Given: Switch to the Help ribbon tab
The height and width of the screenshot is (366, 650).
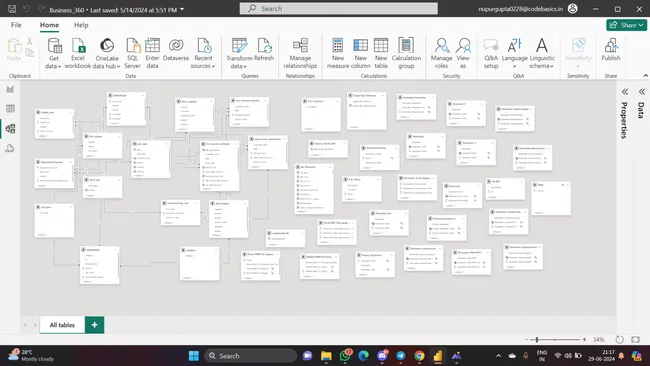Looking at the screenshot, I should click(x=81, y=25).
